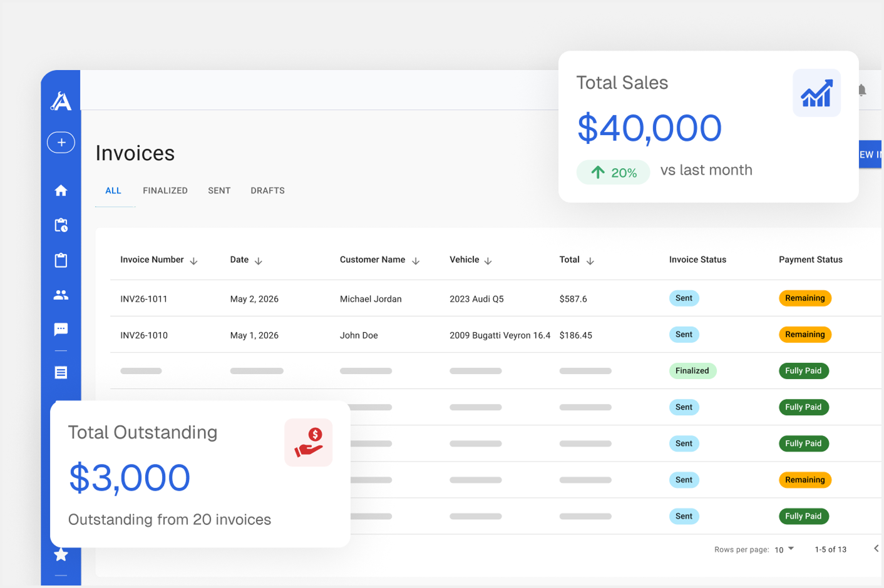Open Rows per page dropdown

784,549
